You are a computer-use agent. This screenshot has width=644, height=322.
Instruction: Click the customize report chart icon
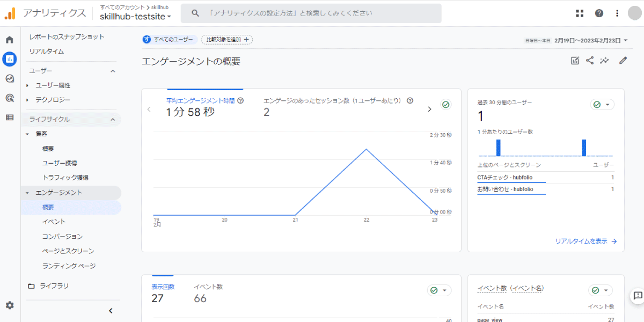(x=575, y=61)
